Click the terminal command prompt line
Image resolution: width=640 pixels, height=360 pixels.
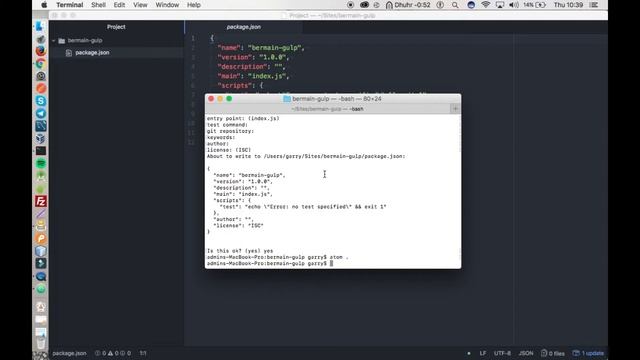point(270,264)
